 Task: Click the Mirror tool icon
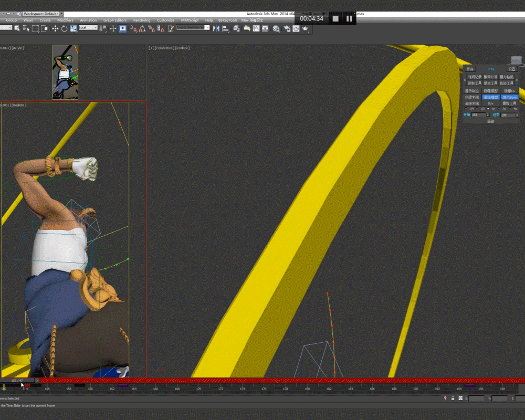click(x=216, y=28)
